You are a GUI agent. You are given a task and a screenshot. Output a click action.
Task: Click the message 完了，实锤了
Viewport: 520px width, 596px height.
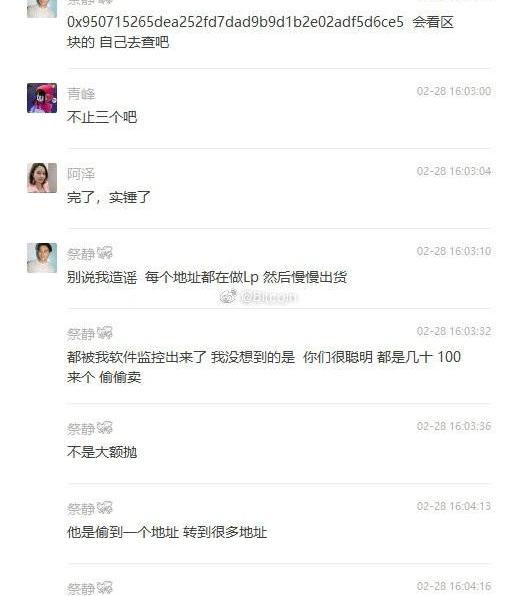109,197
